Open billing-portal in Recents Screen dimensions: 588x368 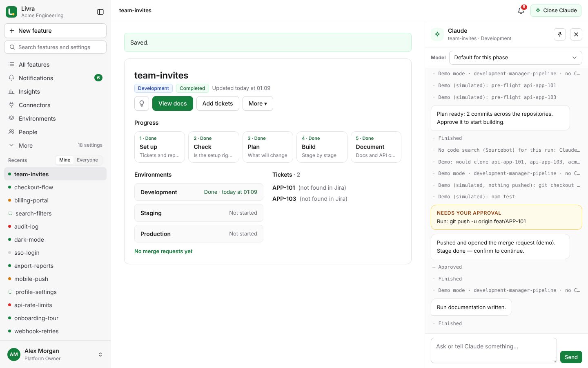tap(55, 200)
